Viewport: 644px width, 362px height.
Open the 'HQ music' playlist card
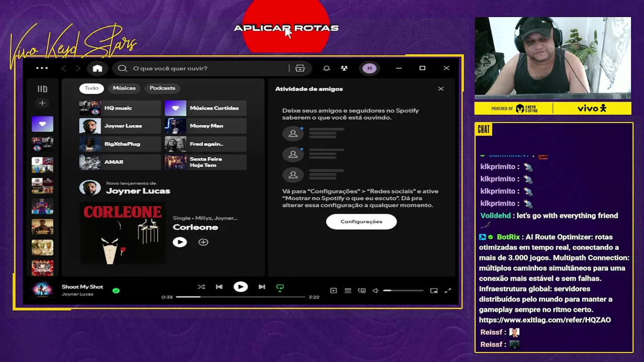(120, 108)
